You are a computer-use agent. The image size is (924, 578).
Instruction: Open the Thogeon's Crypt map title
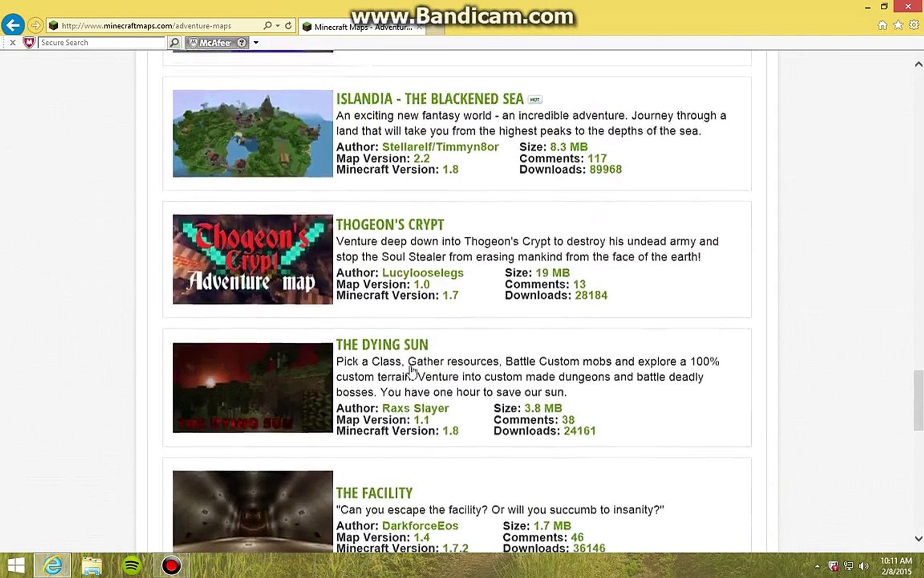(x=390, y=225)
